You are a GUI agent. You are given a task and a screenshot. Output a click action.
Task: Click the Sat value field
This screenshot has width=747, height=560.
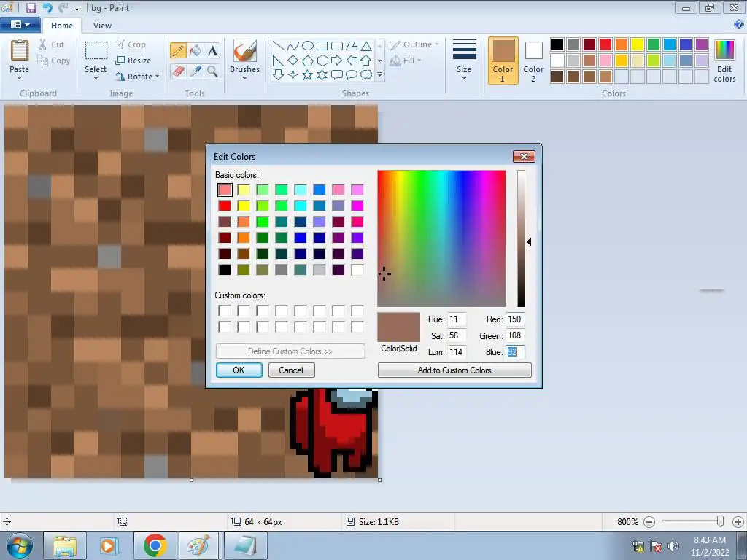(x=457, y=335)
